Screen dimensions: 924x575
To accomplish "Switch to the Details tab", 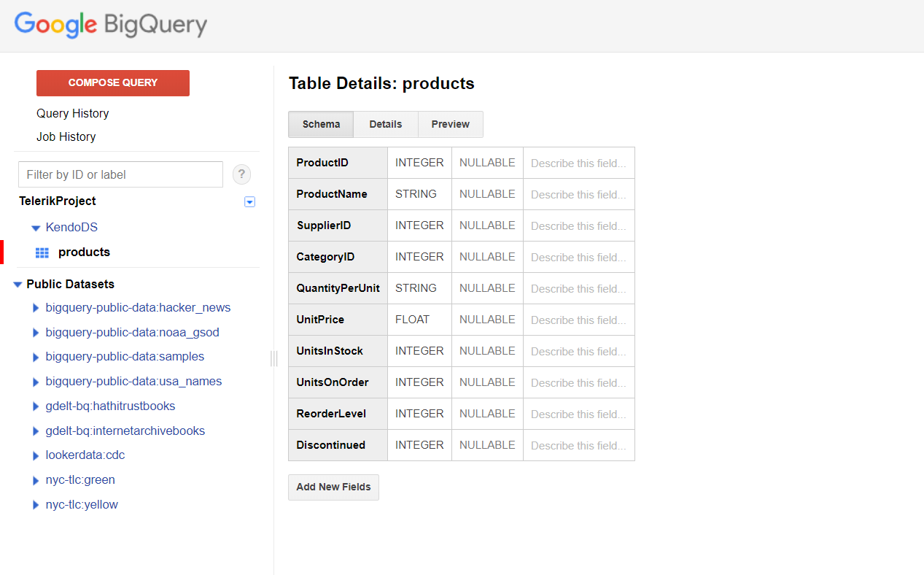I will [x=385, y=124].
